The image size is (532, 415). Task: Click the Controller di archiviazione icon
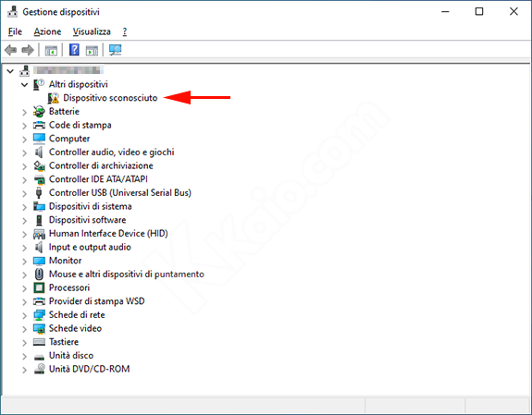tap(39, 165)
